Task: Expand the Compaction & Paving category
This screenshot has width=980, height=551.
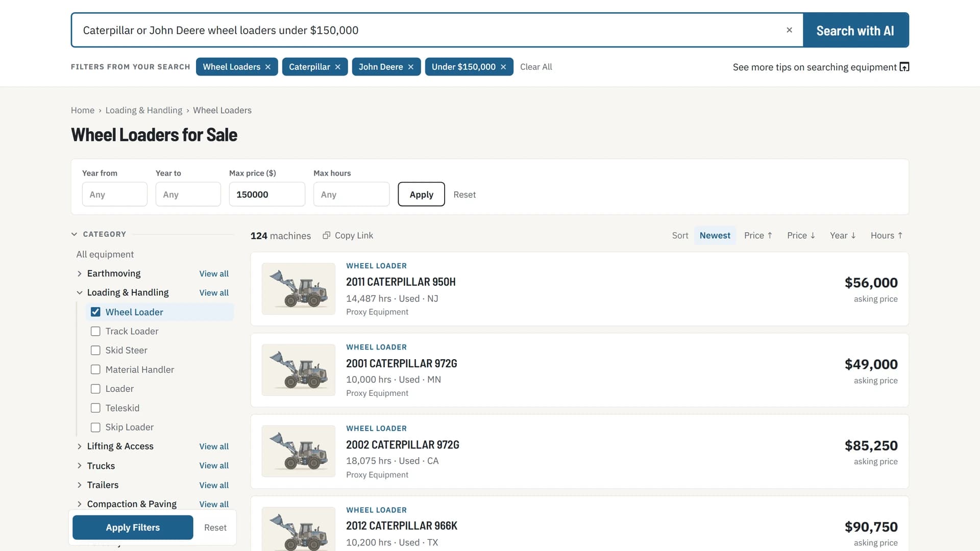Action: coord(80,504)
